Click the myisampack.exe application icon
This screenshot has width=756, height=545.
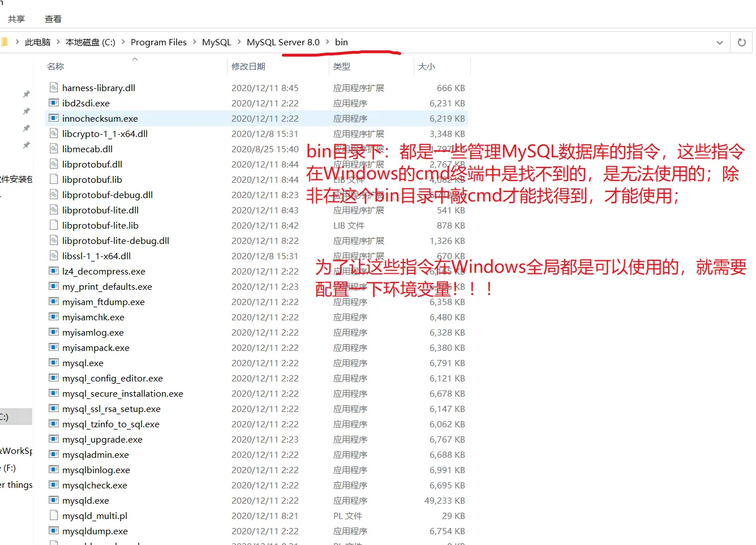pyautogui.click(x=54, y=347)
